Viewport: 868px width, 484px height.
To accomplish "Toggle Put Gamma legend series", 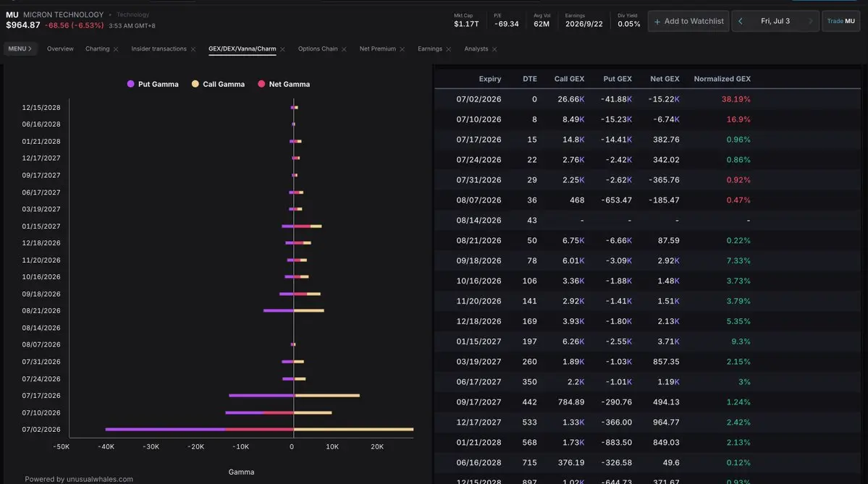I will [x=153, y=84].
